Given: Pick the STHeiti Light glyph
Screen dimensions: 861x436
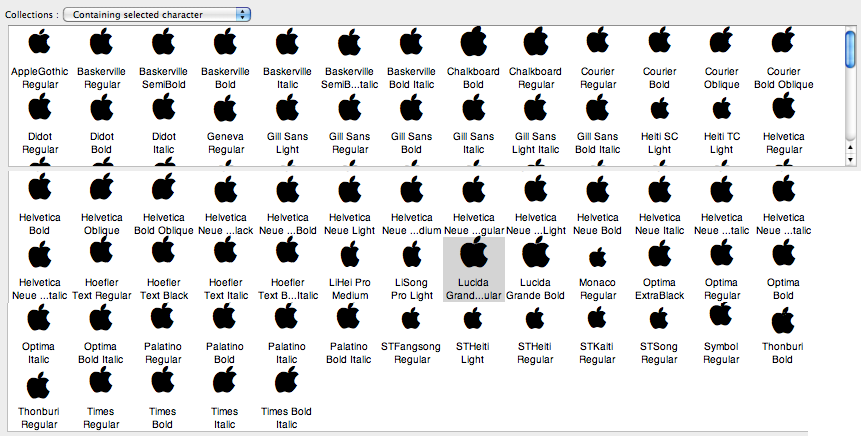Looking at the screenshot, I should pyautogui.click(x=473, y=318).
